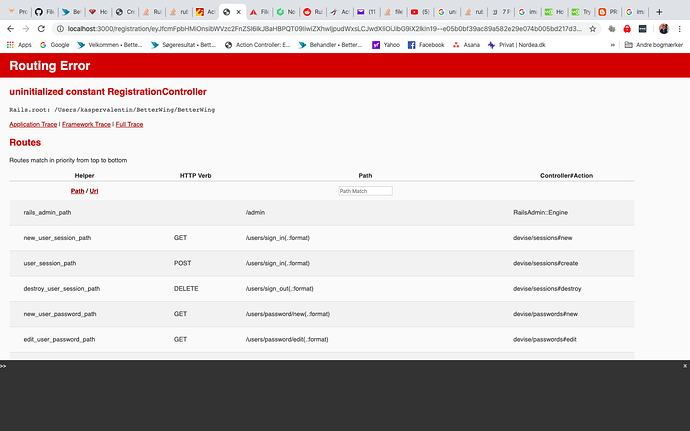The image size is (690, 431).
Task: Reload the page with the refresh icon
Action: click(x=44, y=29)
